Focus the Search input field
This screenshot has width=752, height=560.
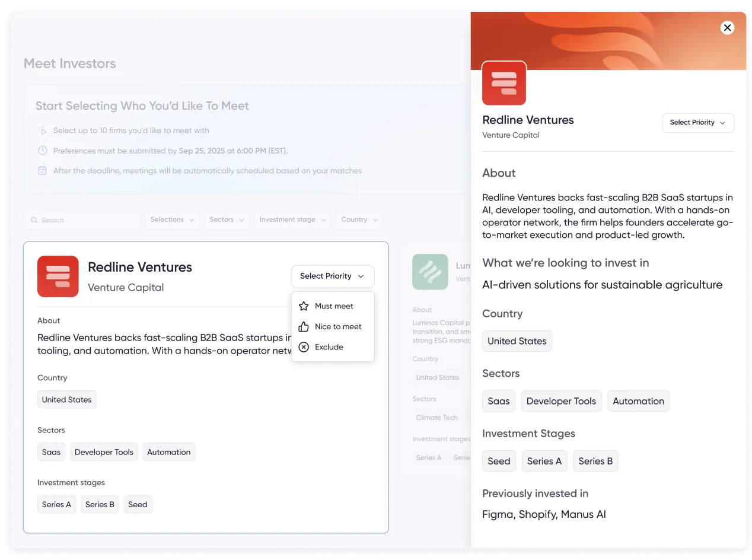(82, 220)
